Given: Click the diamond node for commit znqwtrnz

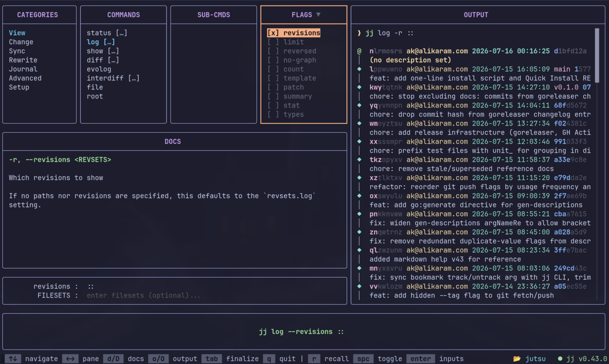Looking at the screenshot, I should (359, 232).
